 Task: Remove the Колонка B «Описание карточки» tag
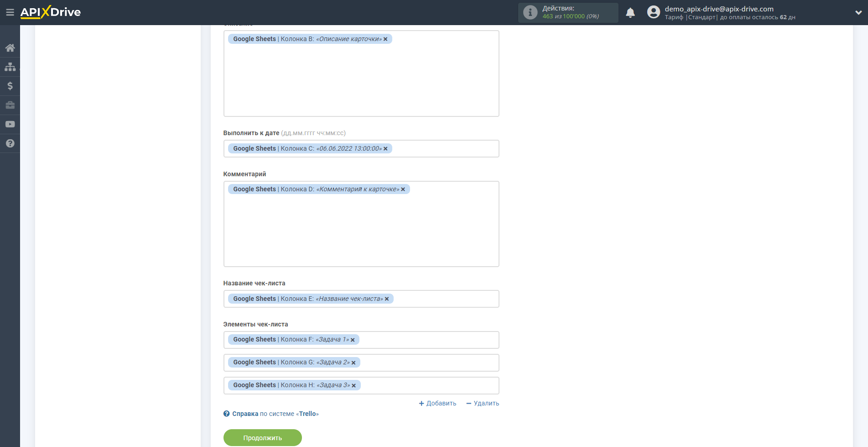[385, 39]
